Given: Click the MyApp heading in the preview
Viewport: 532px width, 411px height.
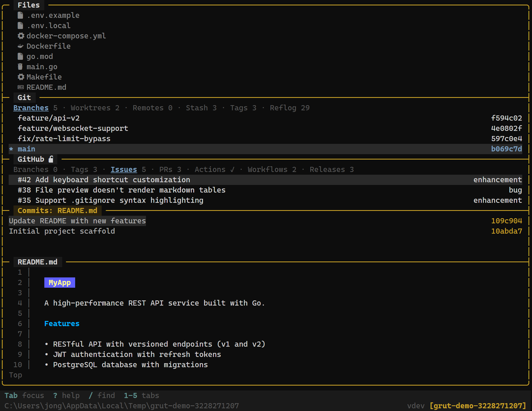Looking at the screenshot, I should pyautogui.click(x=60, y=283).
